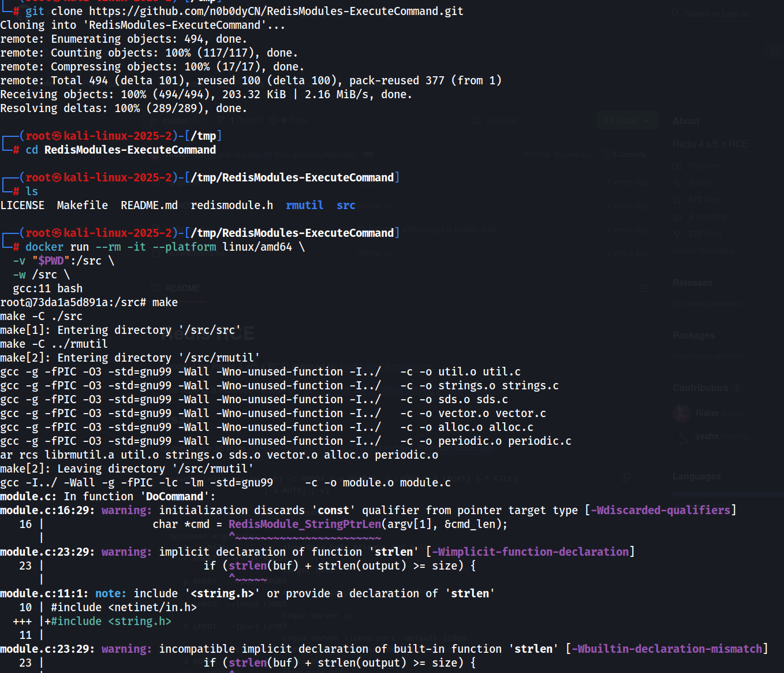This screenshot has width=784, height=673.
Task: Click the README outline list icon
Action: pos(644,288)
